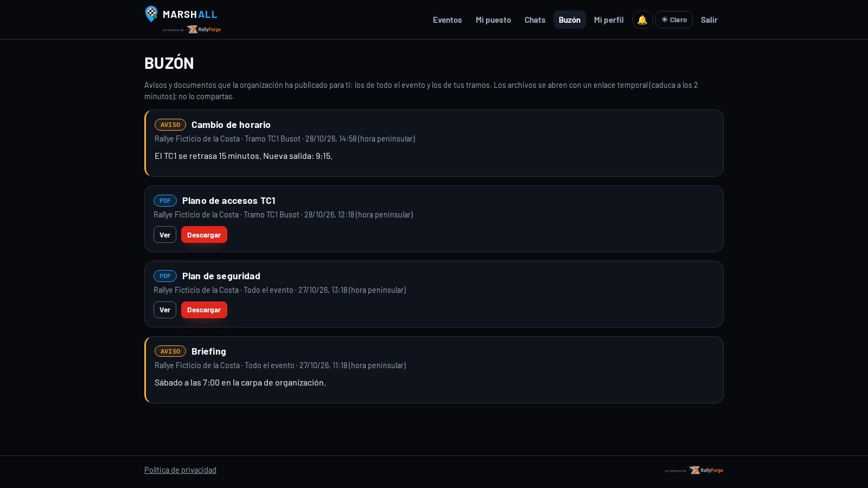This screenshot has width=868, height=488.
Task: Click the RallyForge logo under MarshAll header
Action: pyautogui.click(x=203, y=29)
